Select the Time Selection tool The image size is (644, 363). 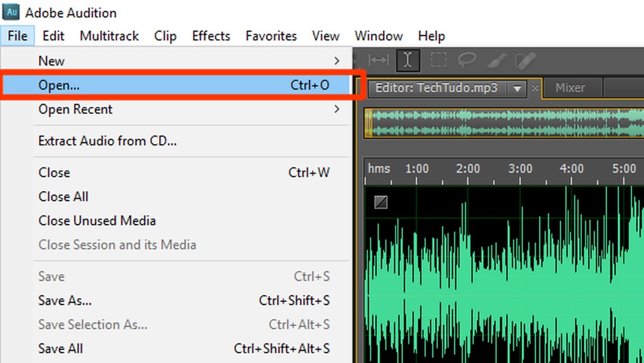tap(408, 60)
